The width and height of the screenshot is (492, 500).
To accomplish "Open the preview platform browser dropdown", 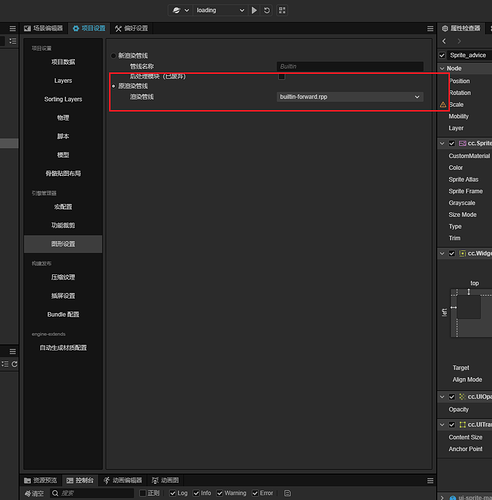I will point(181,10).
